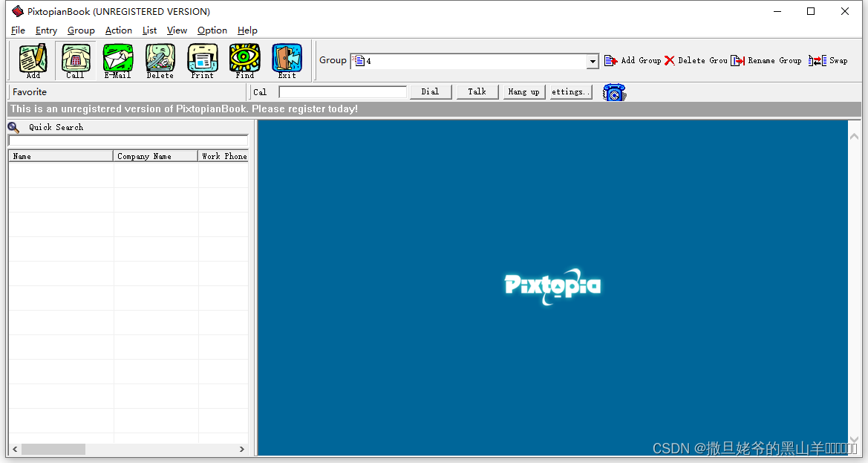Click the Hang up button

[523, 92]
